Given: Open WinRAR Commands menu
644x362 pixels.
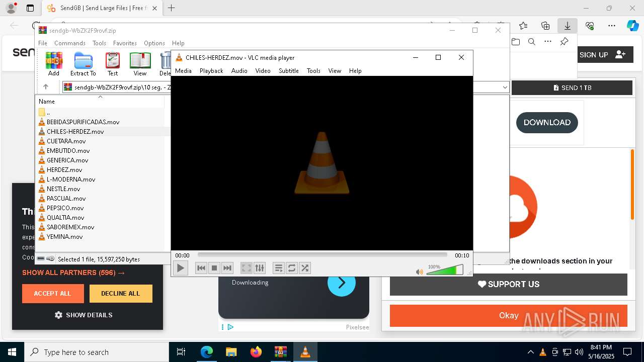Looking at the screenshot, I should [x=70, y=43].
